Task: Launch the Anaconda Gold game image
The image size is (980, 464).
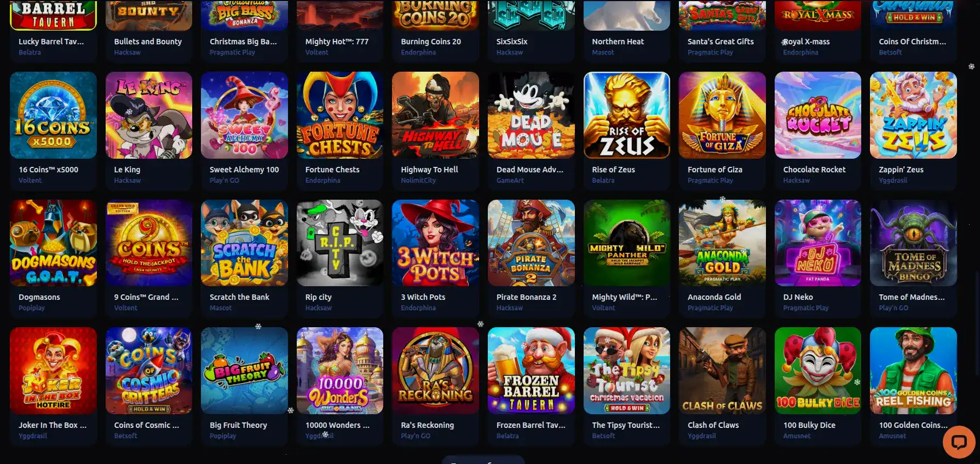Action: 722,243
